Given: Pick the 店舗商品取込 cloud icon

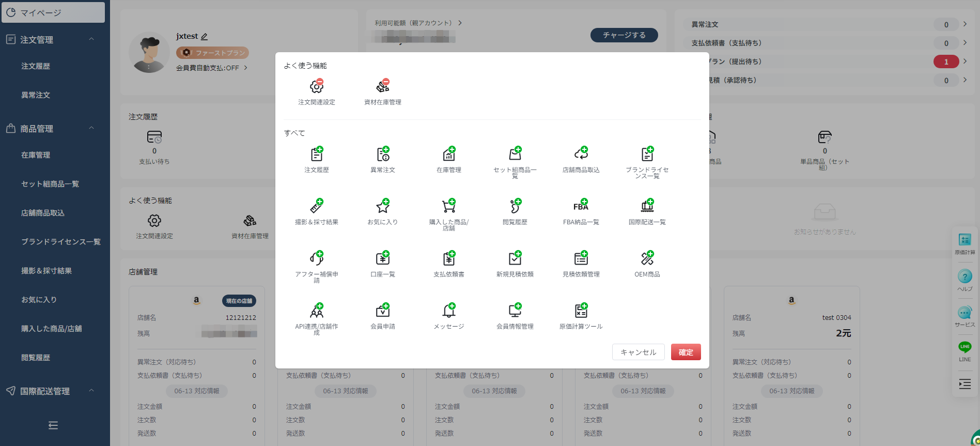Looking at the screenshot, I should tap(581, 154).
